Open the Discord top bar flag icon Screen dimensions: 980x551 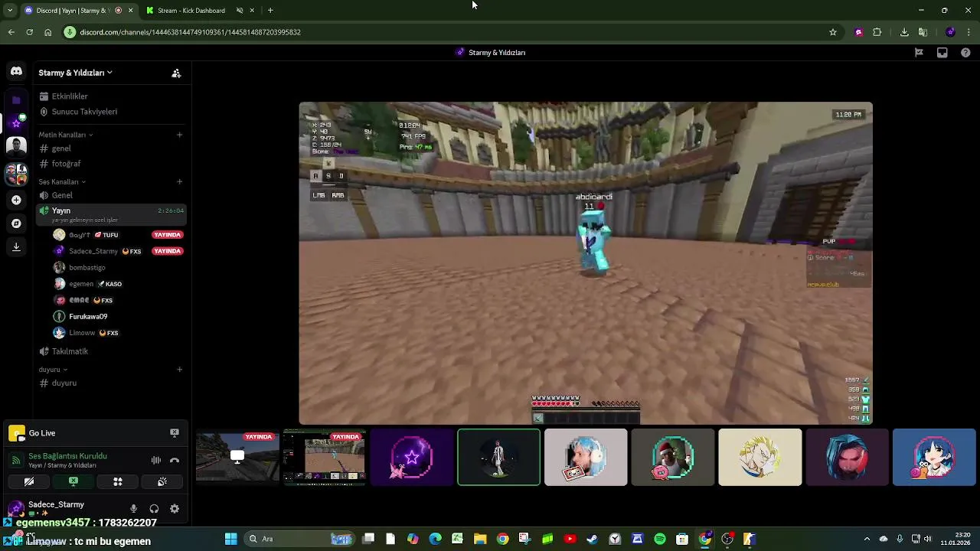(x=919, y=53)
